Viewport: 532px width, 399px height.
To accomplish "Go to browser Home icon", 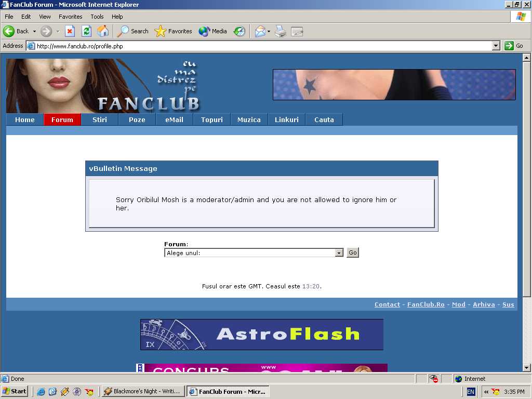I will coord(103,31).
